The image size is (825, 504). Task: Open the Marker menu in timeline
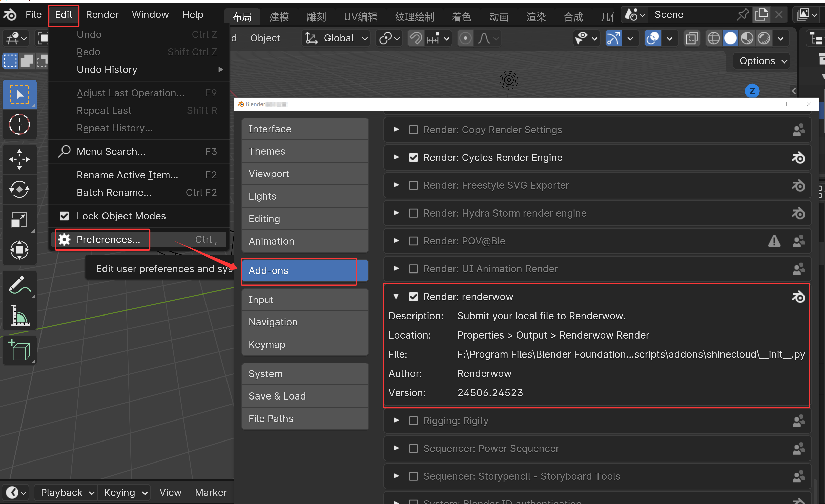pos(211,493)
